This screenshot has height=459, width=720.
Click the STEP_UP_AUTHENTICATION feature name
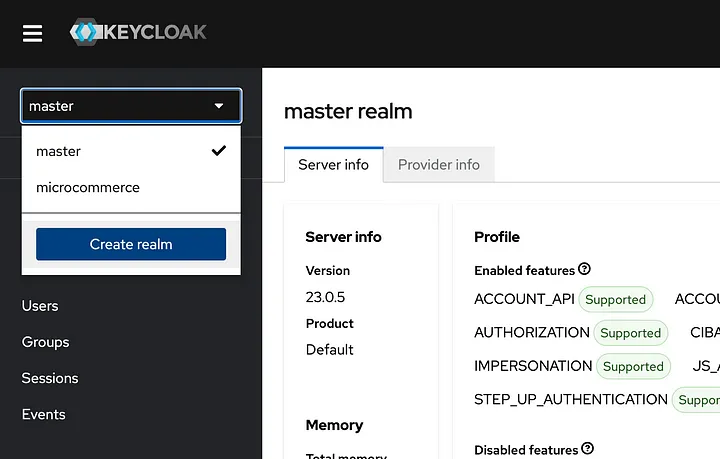pyautogui.click(x=571, y=399)
